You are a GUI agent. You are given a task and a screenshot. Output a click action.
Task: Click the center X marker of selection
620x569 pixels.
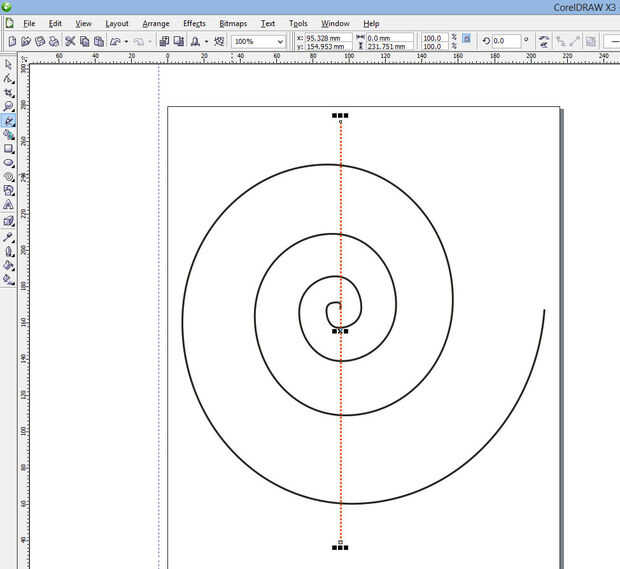click(340, 331)
